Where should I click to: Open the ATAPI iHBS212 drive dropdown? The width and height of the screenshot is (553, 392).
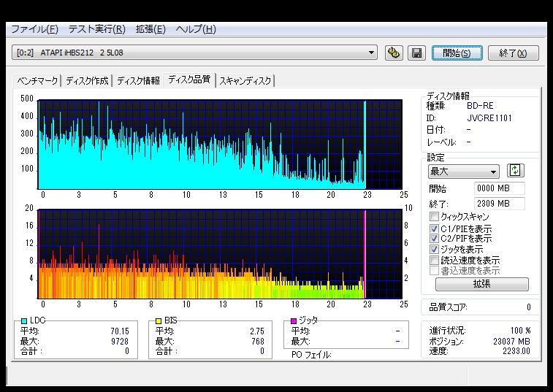[x=372, y=53]
